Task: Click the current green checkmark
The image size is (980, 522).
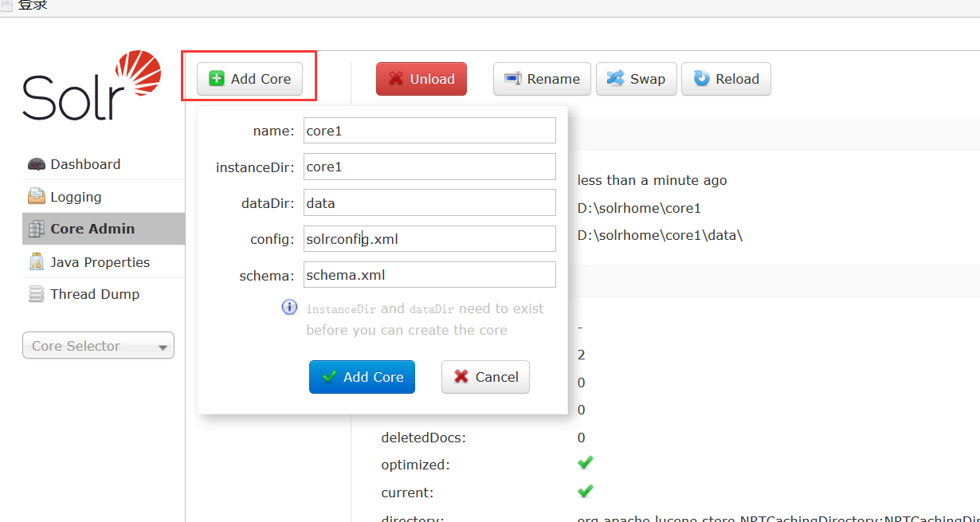Action: pos(586,491)
